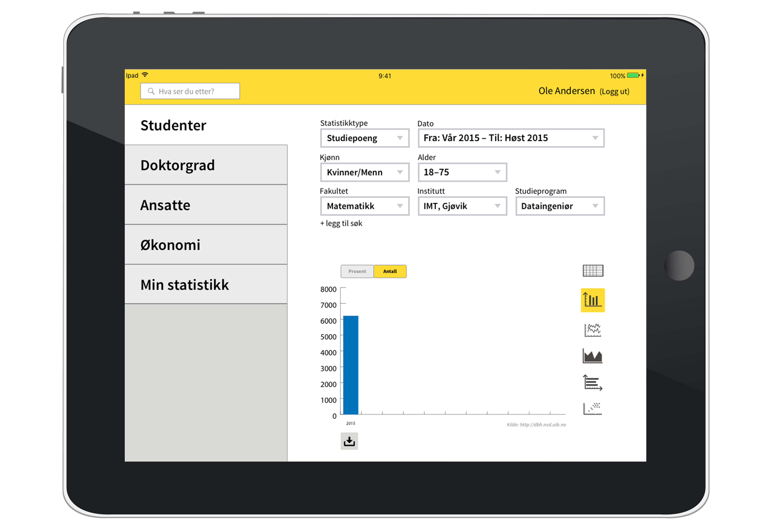Click the 6000 y-axis label

click(x=328, y=321)
